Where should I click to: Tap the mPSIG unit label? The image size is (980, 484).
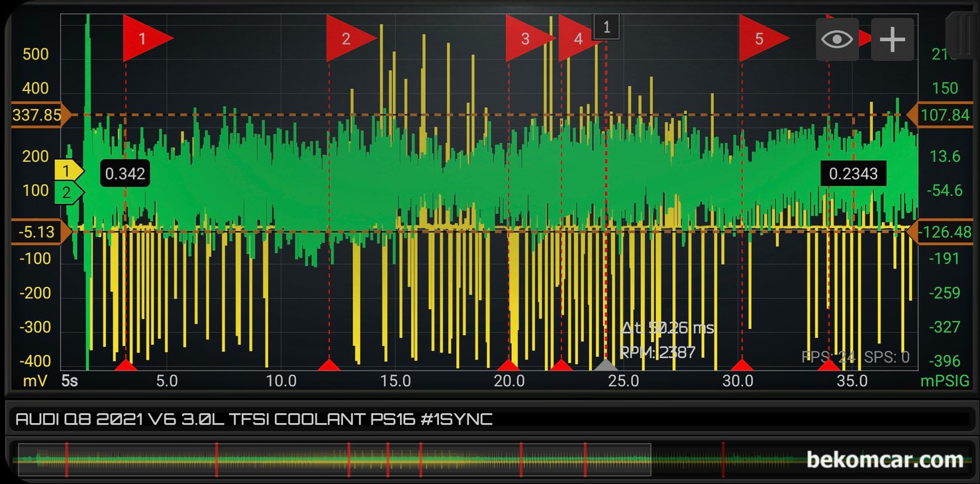pyautogui.click(x=945, y=381)
